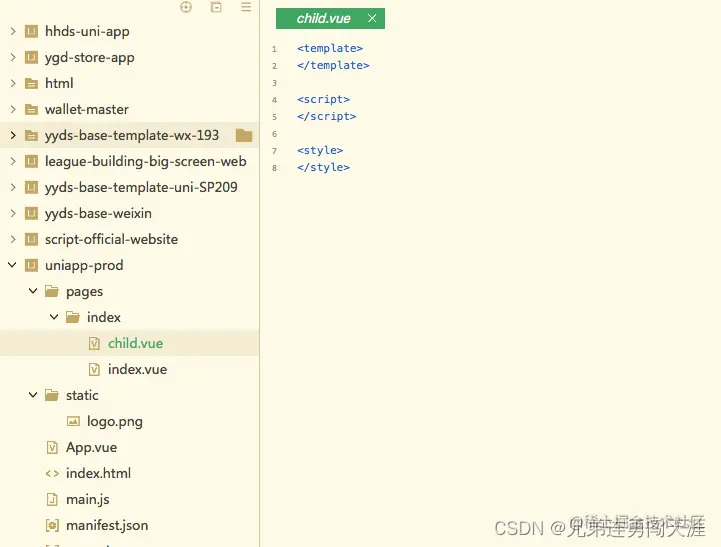721x547 pixels.
Task: Expand the league-building-big-screen-web chevron
Action: [13, 161]
